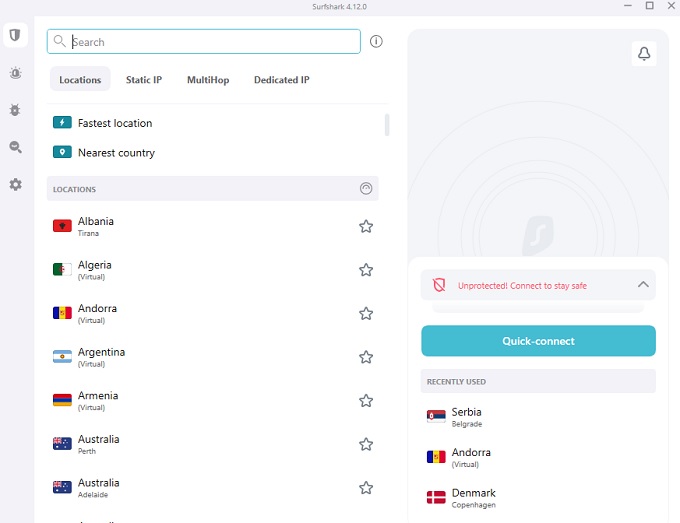Image resolution: width=680 pixels, height=523 pixels.
Task: Click the Albania flag icon
Action: tap(62, 226)
